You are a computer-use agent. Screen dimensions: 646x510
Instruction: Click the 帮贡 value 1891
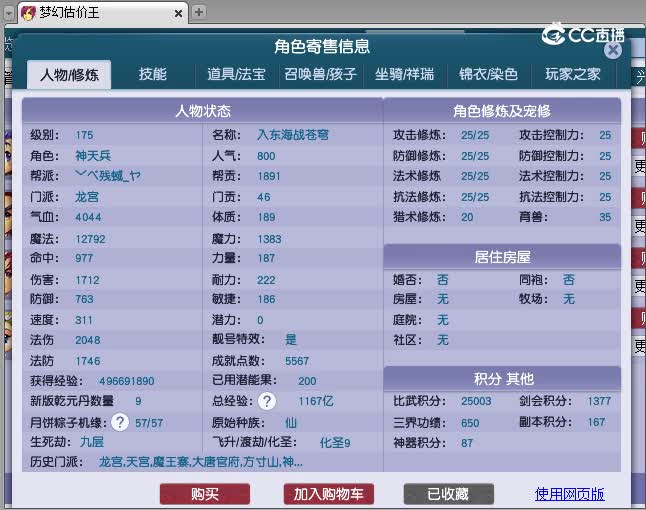pos(269,176)
